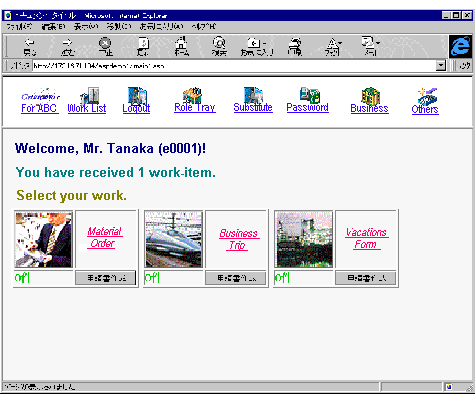Open the Password link
The width and height of the screenshot is (476, 394).
coord(308,107)
